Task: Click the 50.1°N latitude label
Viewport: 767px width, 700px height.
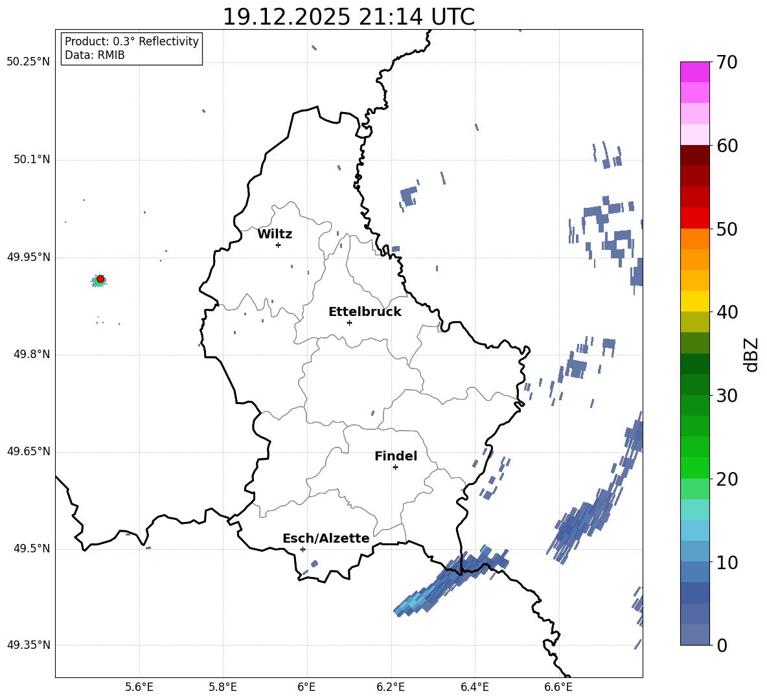Action: tap(31, 160)
